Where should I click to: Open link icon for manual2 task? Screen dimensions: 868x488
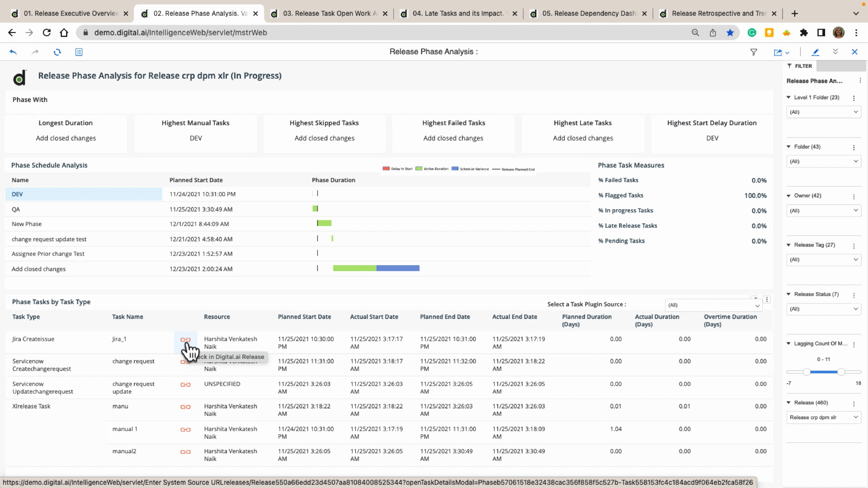pyautogui.click(x=185, y=452)
